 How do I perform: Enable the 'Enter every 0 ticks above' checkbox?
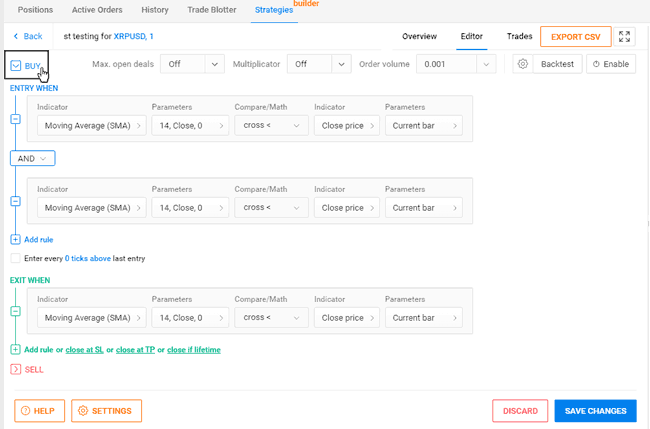coord(15,258)
